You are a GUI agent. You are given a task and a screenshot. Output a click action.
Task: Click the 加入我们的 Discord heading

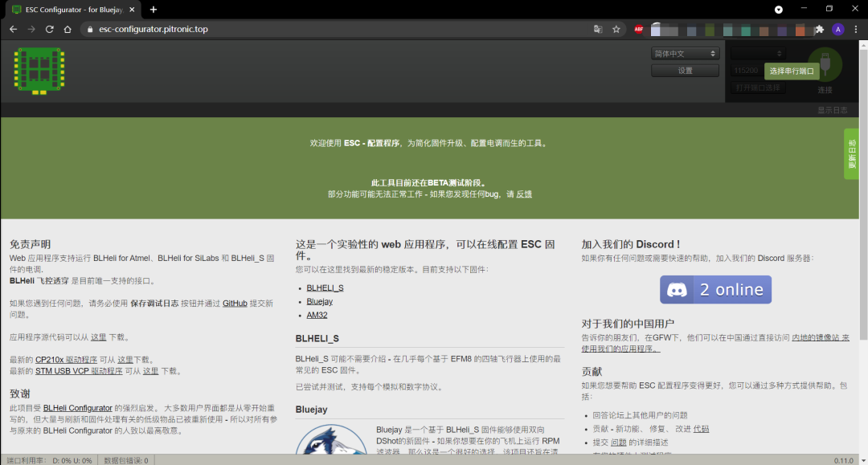coord(631,244)
